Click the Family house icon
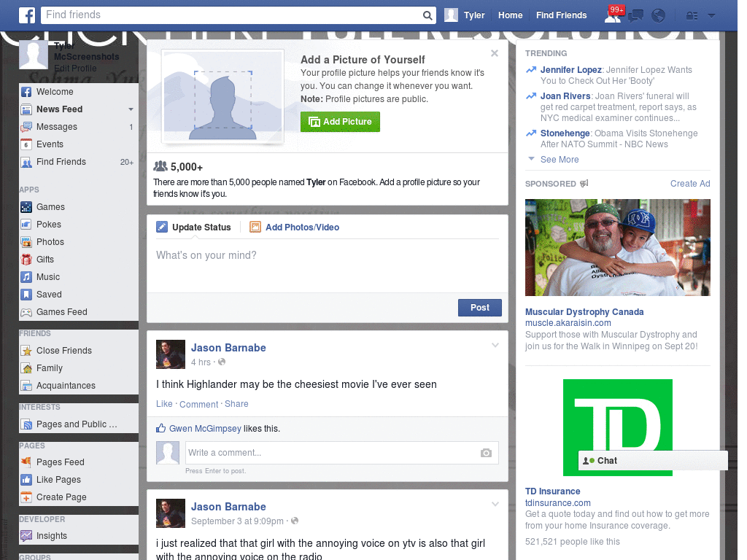The width and height of the screenshot is (747, 560). tap(27, 368)
